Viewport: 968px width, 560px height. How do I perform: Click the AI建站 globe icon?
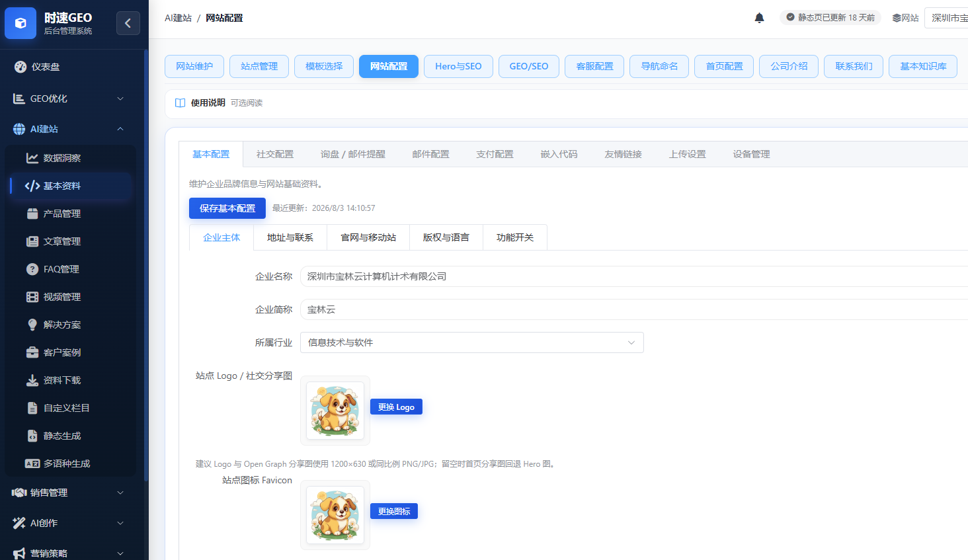pyautogui.click(x=19, y=129)
